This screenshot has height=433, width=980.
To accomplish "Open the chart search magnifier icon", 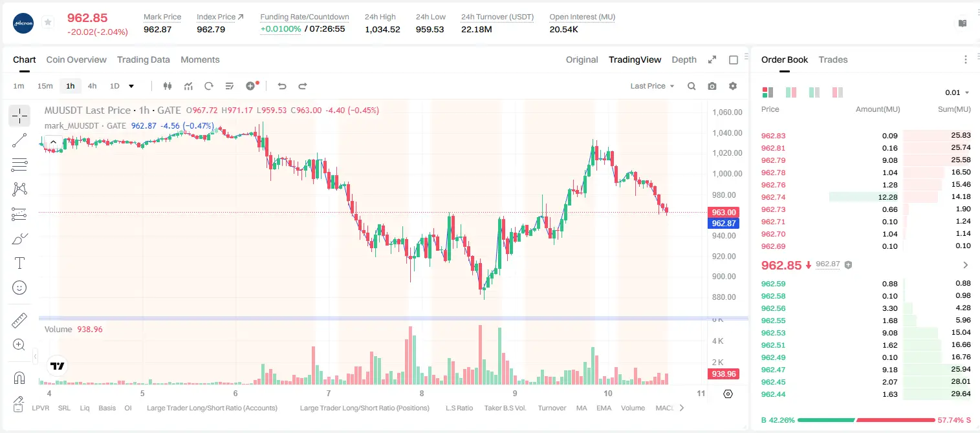I will [x=691, y=86].
